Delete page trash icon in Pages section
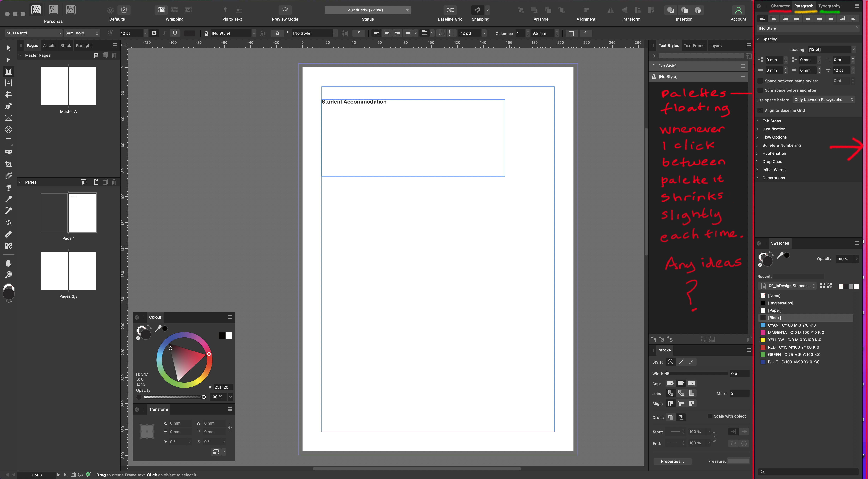The height and width of the screenshot is (479, 868). click(114, 182)
